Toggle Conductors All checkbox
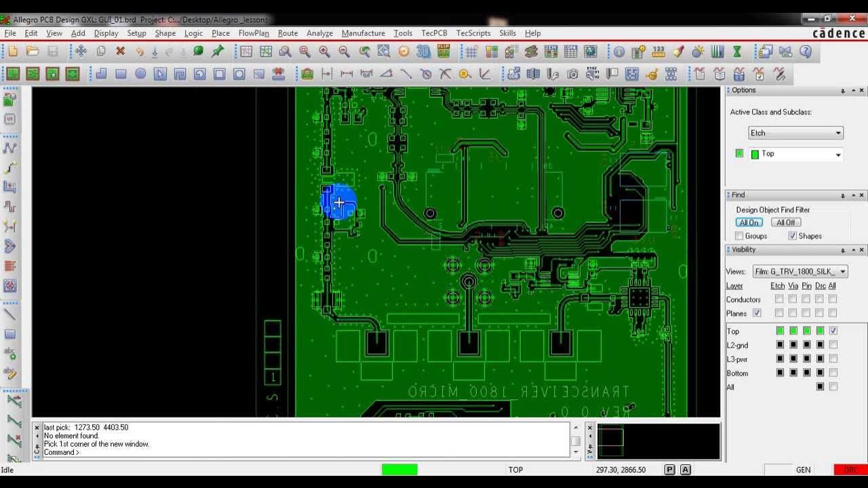Image resolution: width=868 pixels, height=488 pixels. [x=833, y=299]
